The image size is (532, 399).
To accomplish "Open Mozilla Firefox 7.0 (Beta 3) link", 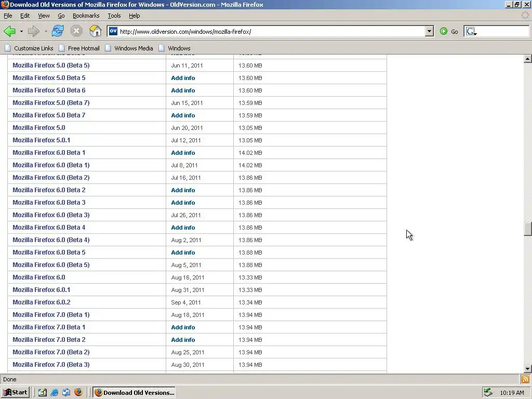I will (51, 364).
